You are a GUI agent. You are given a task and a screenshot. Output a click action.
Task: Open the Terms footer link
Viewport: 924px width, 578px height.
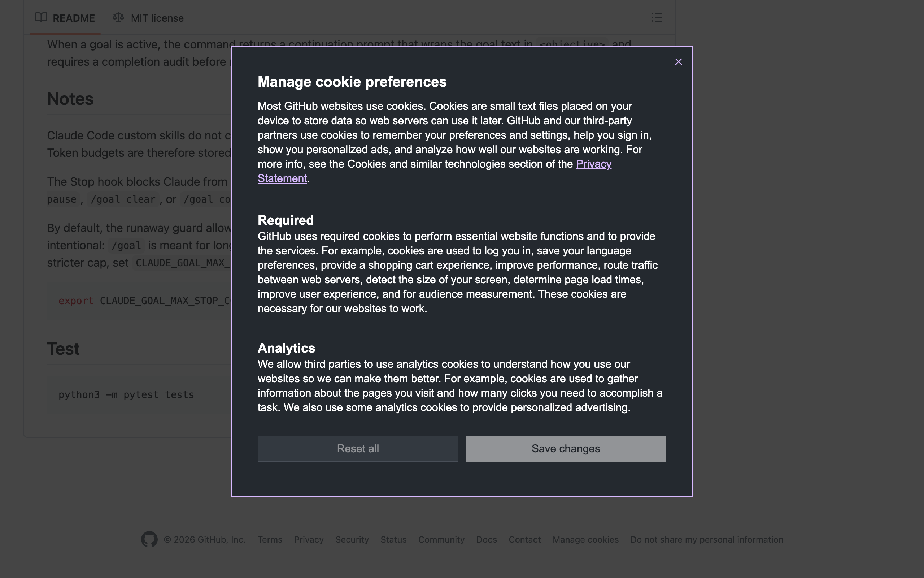click(x=270, y=539)
